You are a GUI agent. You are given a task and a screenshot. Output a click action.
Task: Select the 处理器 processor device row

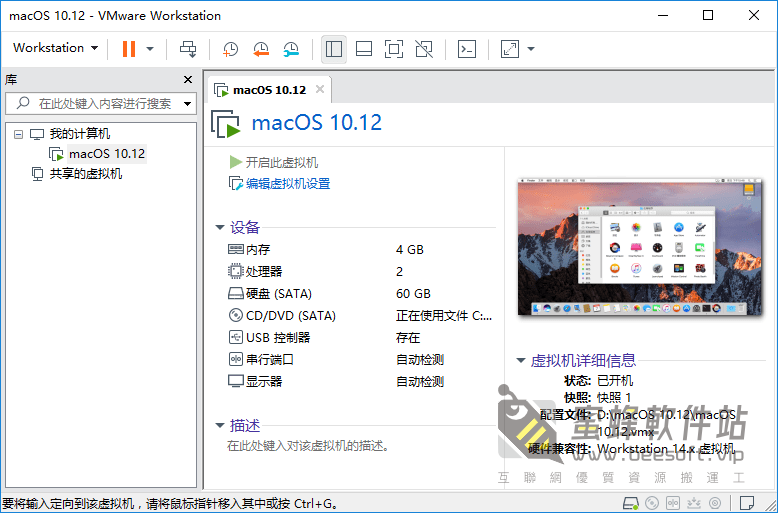coord(360,271)
